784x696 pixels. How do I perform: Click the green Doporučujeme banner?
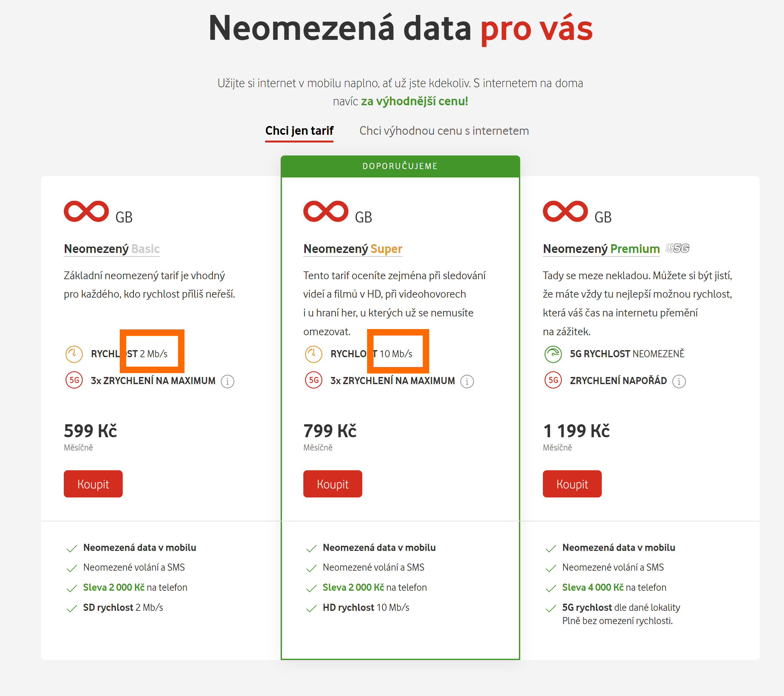[x=400, y=166]
